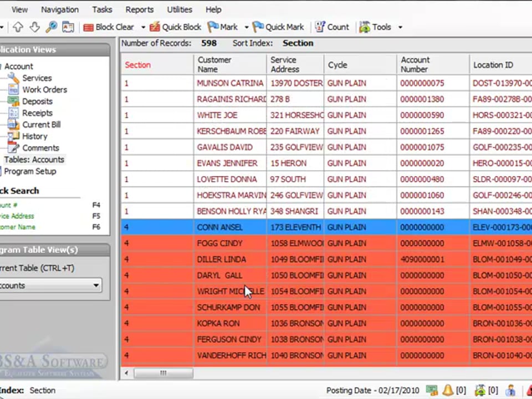Click the Comments notepad icon
Screen dimensions: 532x399
tap(13, 147)
